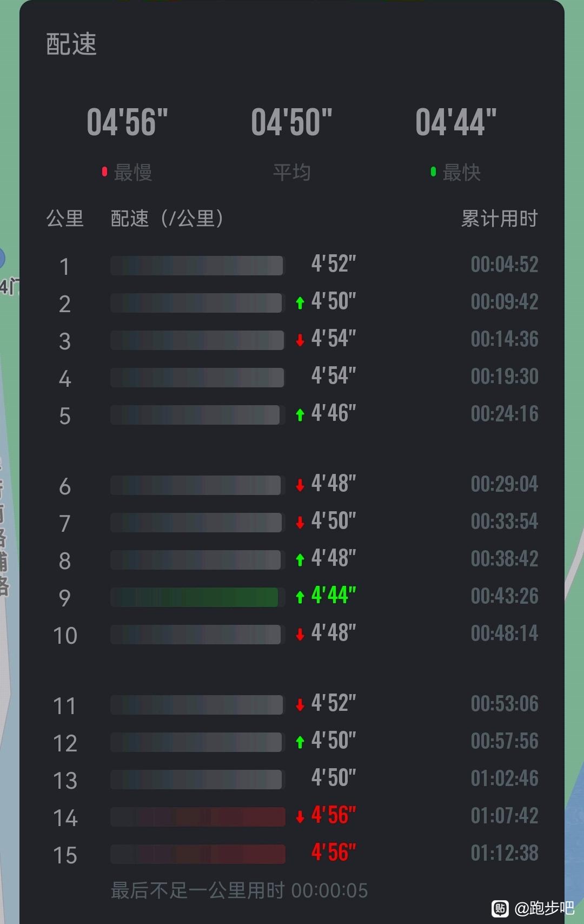The image size is (584, 924).
Task: Click the green dot next to 最快
Action: pos(433,172)
